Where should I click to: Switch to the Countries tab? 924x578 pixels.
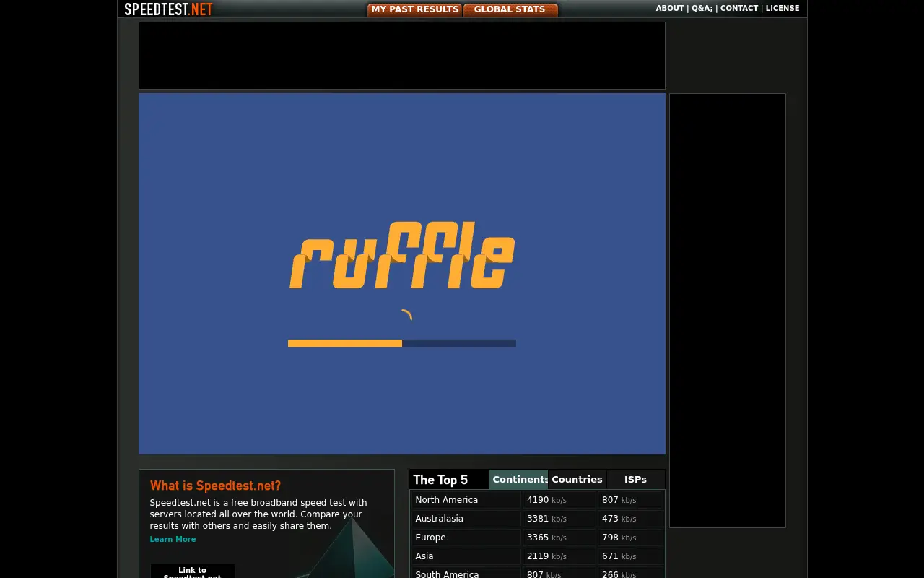click(577, 480)
